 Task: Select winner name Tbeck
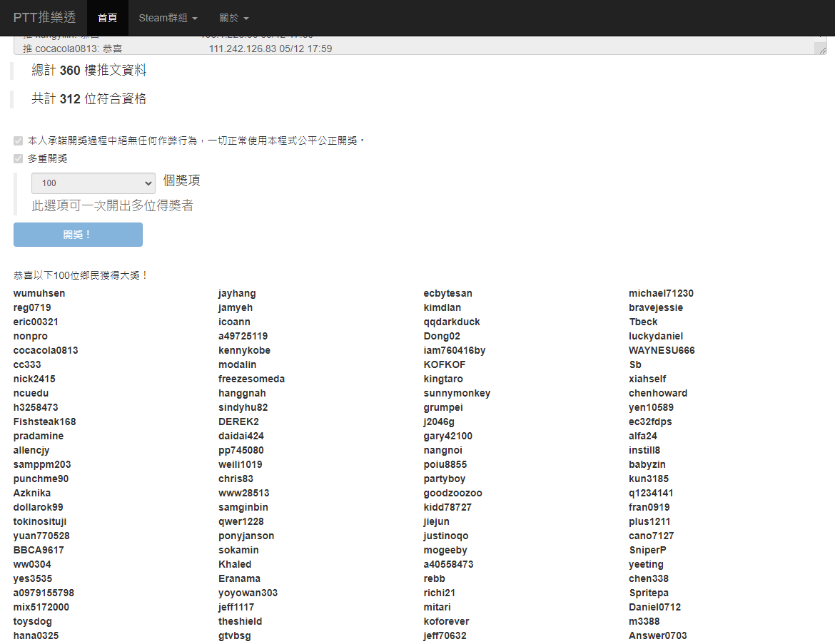tap(643, 322)
